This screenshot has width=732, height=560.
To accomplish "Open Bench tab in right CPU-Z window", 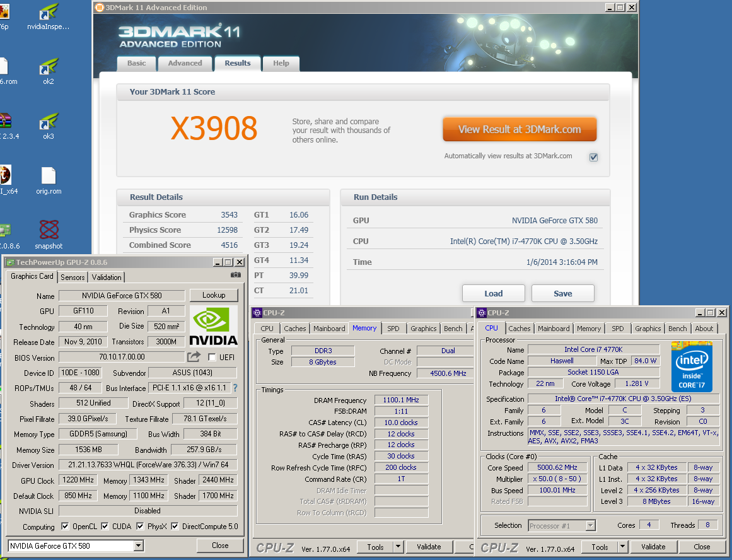I will [x=677, y=329].
